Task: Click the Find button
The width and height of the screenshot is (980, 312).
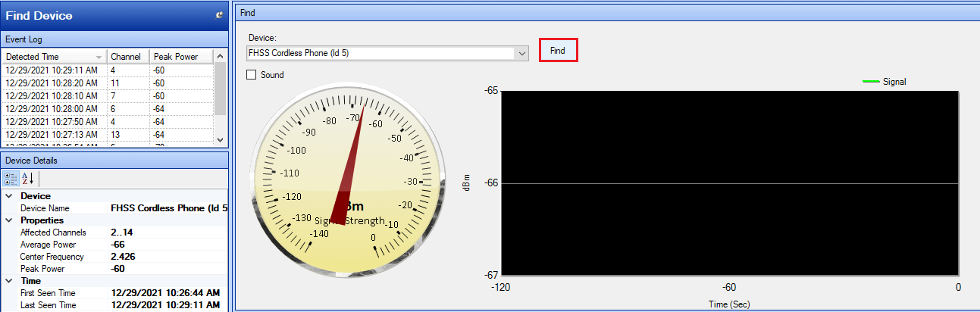Action: click(558, 51)
